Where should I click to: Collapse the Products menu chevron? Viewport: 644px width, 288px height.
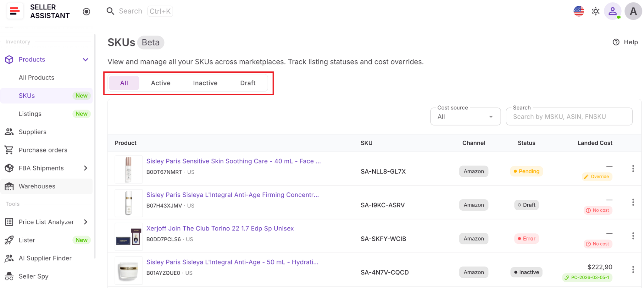[86, 60]
